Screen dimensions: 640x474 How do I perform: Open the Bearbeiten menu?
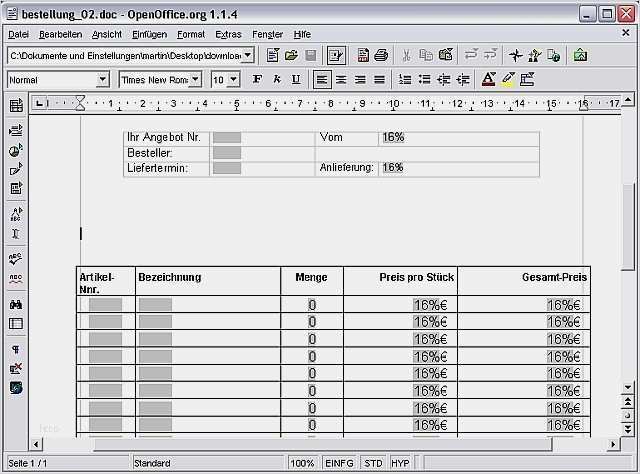(60, 34)
